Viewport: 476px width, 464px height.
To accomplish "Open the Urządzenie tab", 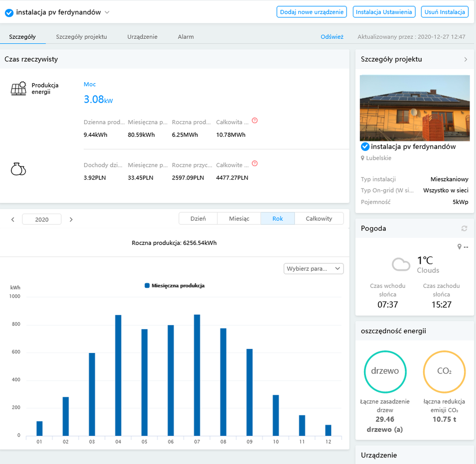I will (x=142, y=37).
